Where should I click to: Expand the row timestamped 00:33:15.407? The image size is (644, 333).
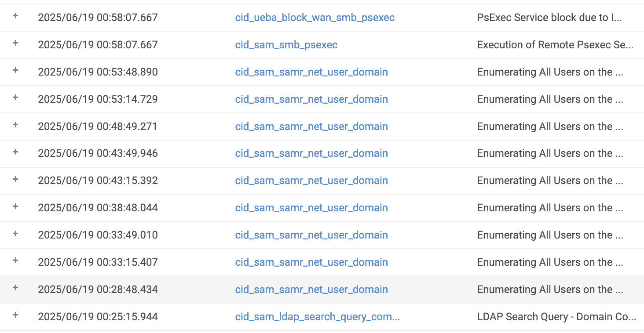pos(15,261)
